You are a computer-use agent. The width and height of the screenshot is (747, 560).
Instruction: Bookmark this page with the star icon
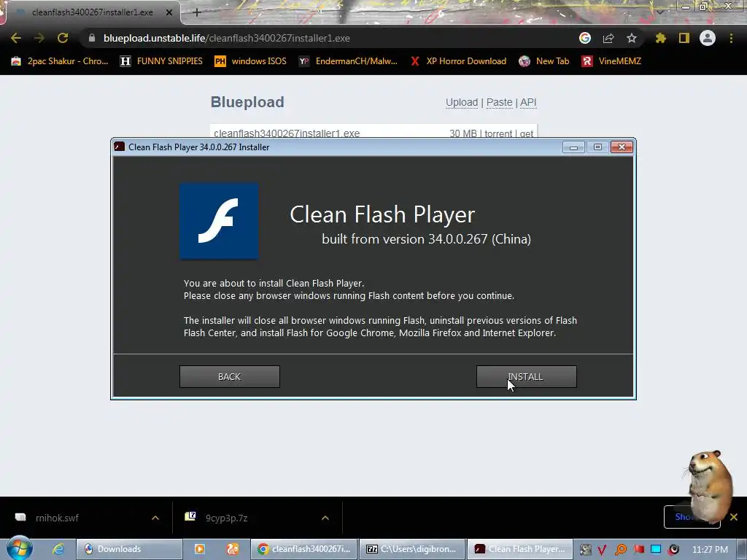click(x=632, y=38)
